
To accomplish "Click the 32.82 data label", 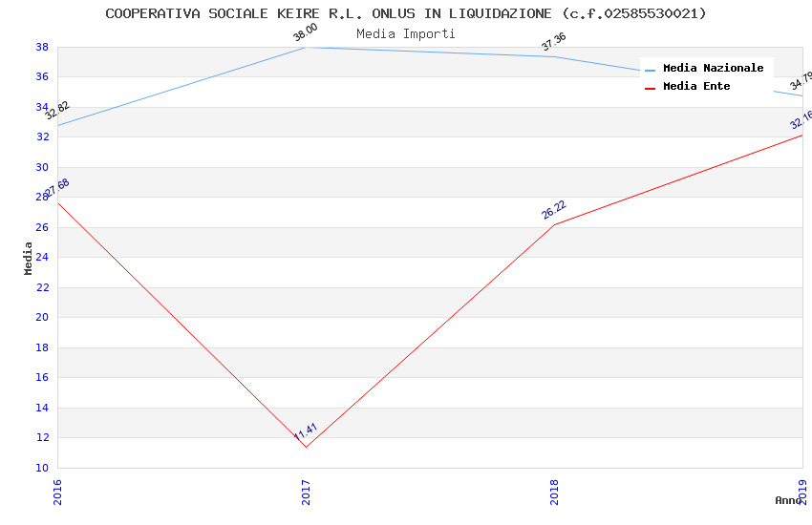I will (57, 110).
